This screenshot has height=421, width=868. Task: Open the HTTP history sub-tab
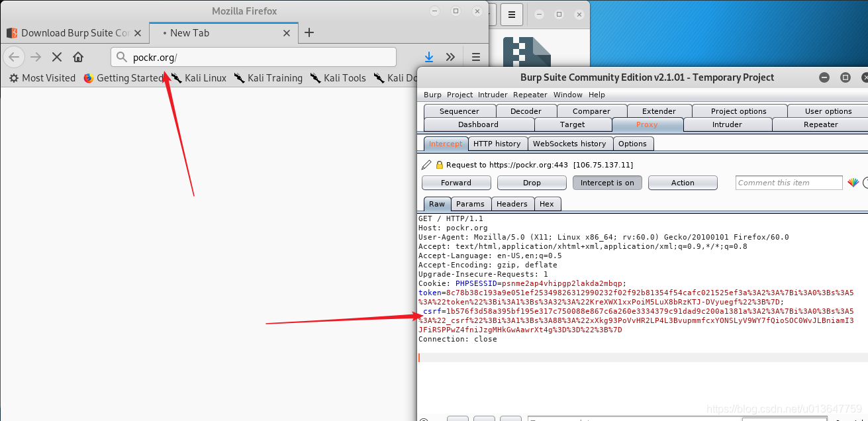point(497,144)
